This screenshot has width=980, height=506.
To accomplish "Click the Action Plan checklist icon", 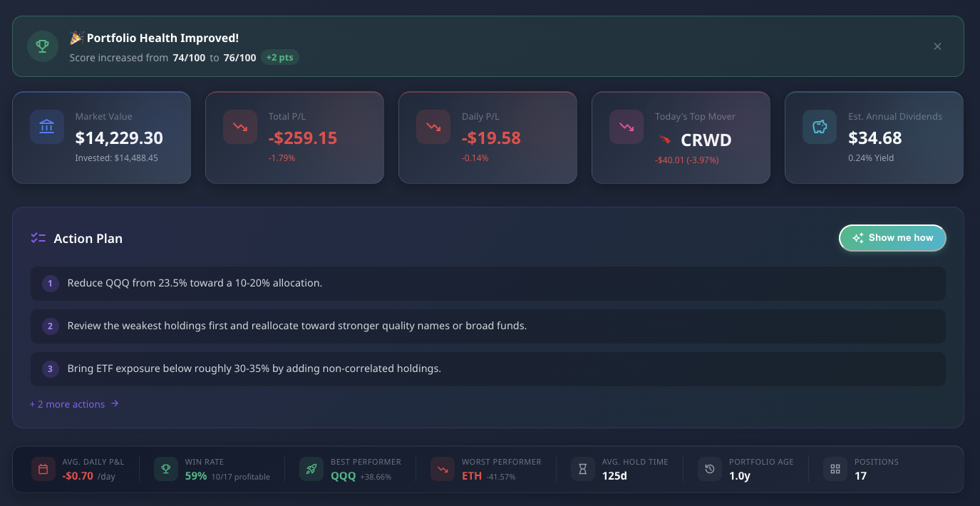I will pos(38,238).
